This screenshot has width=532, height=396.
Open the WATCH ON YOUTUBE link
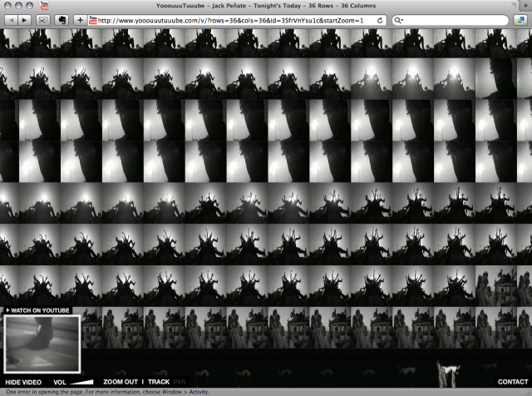click(x=40, y=310)
